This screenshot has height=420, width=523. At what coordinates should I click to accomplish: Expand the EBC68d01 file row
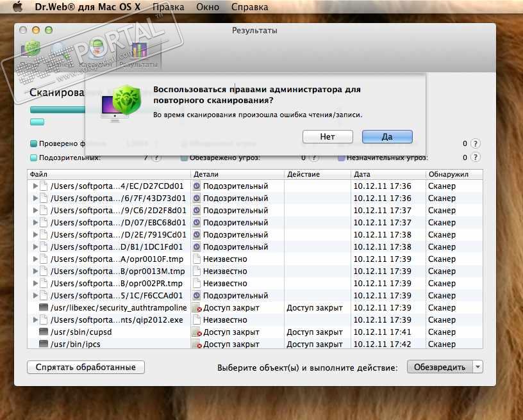(x=35, y=223)
